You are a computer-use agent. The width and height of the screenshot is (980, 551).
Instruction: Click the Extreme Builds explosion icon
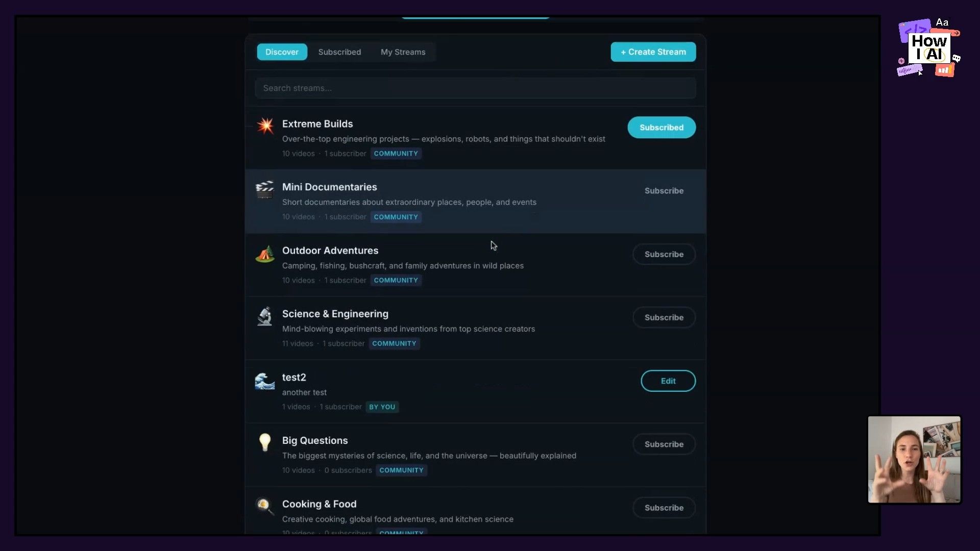[265, 125]
